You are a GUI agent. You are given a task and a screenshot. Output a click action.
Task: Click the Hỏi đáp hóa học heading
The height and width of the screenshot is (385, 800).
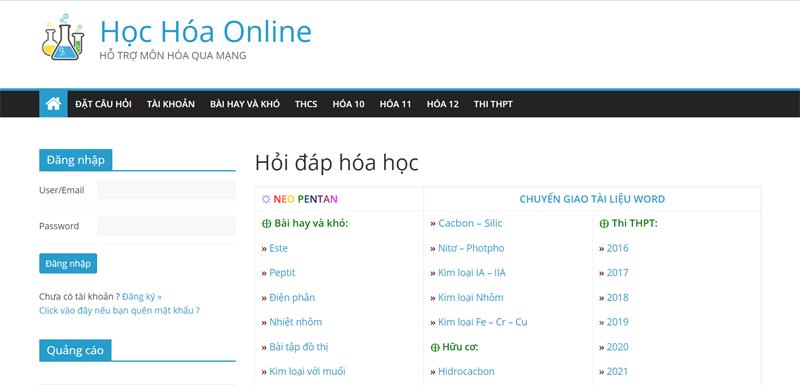point(337,163)
